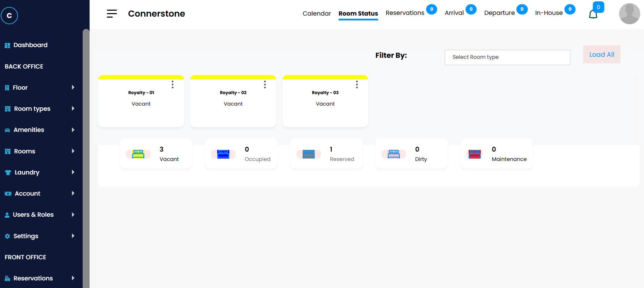
Task: Click the Departure count badge
Action: pos(522,9)
